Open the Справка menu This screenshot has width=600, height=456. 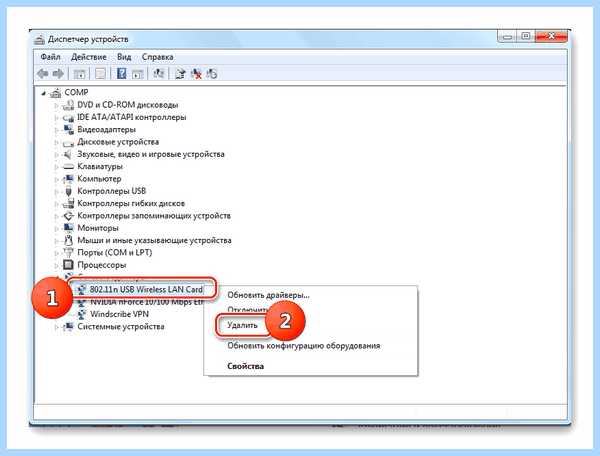click(157, 57)
